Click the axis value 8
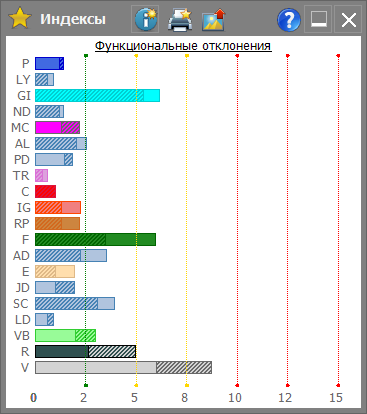The width and height of the screenshot is (367, 414). point(184,397)
